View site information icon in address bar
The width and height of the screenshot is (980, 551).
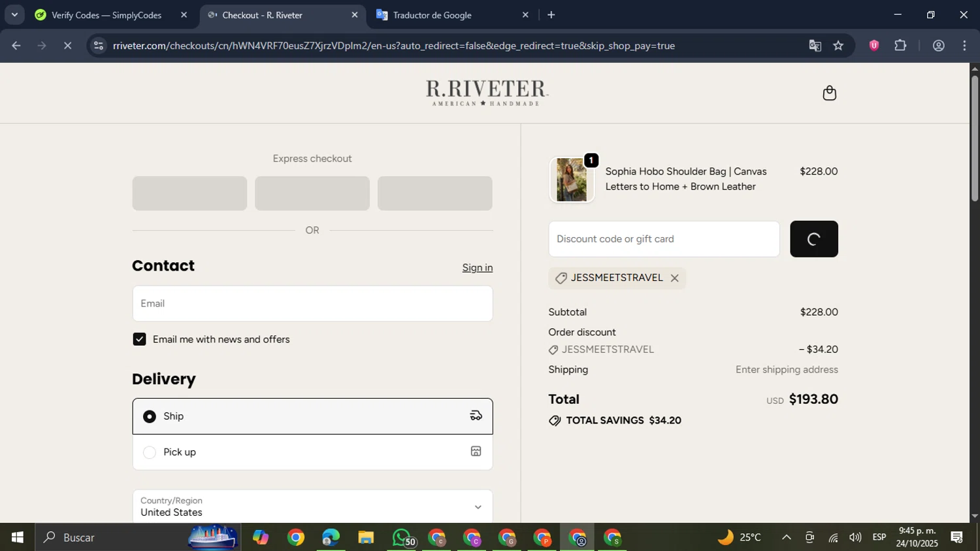click(99, 46)
